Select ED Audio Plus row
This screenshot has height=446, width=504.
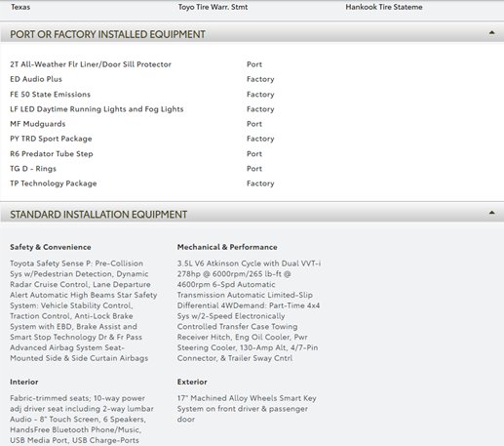tap(142, 79)
